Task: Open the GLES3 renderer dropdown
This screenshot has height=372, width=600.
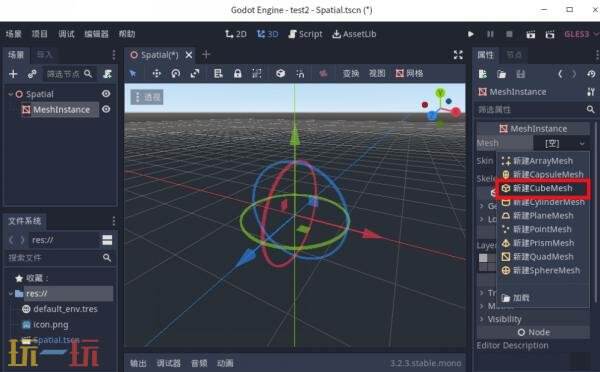Action: coord(581,34)
